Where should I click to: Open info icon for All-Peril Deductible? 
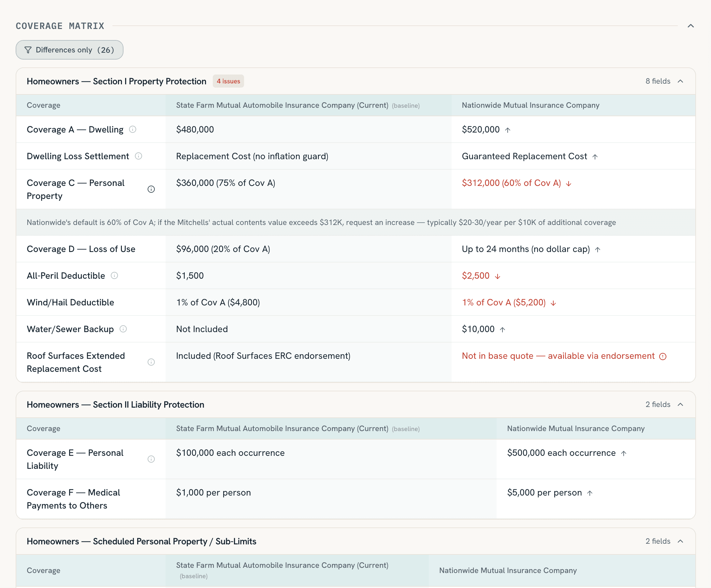click(x=114, y=275)
